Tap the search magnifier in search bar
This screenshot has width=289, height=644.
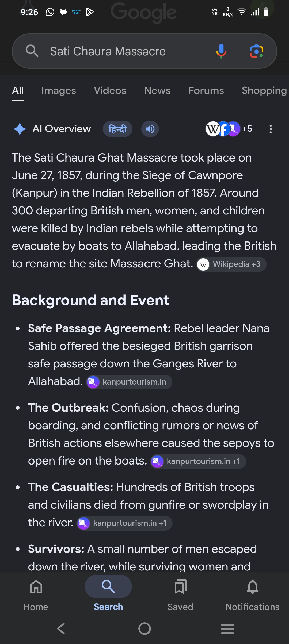pos(32,51)
